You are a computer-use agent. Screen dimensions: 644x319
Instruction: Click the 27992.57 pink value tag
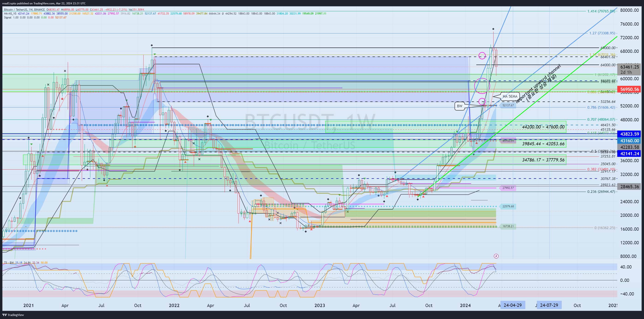coord(508,188)
